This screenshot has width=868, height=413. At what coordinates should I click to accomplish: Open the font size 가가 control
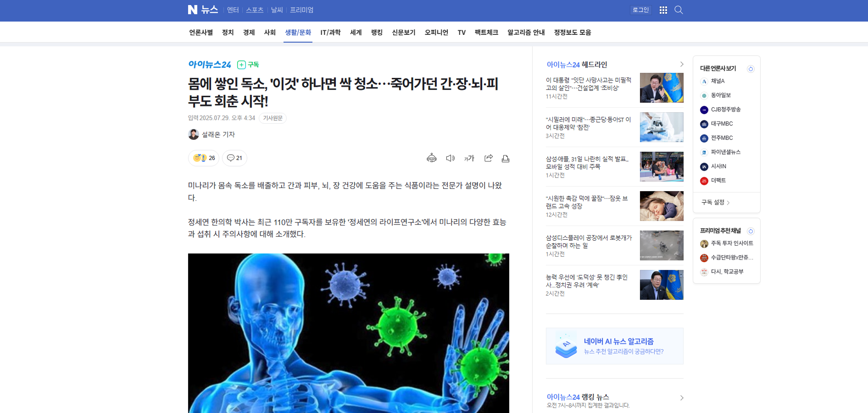469,158
